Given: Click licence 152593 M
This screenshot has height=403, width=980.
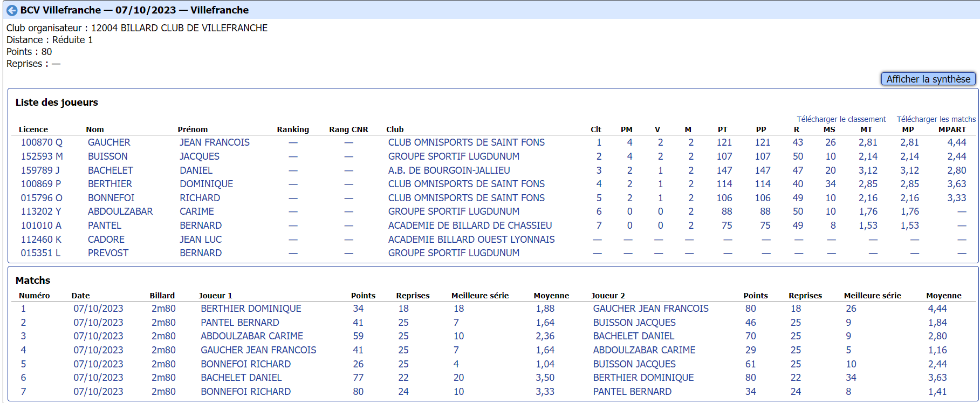Looking at the screenshot, I should point(42,156).
